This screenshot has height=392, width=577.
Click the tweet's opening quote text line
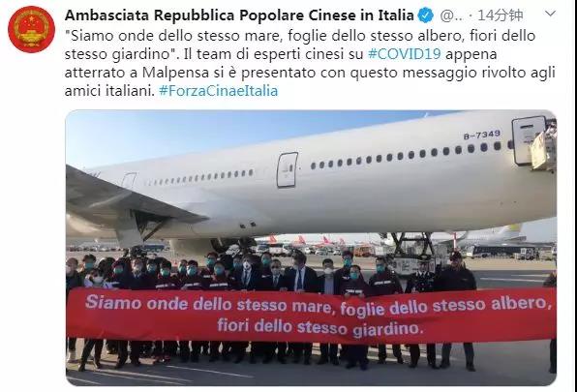(300, 36)
